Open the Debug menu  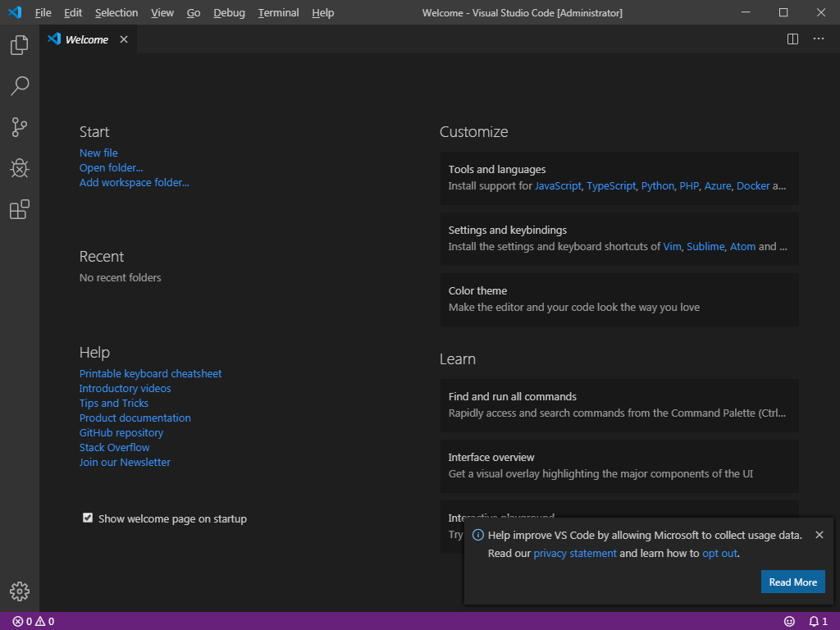(230, 12)
